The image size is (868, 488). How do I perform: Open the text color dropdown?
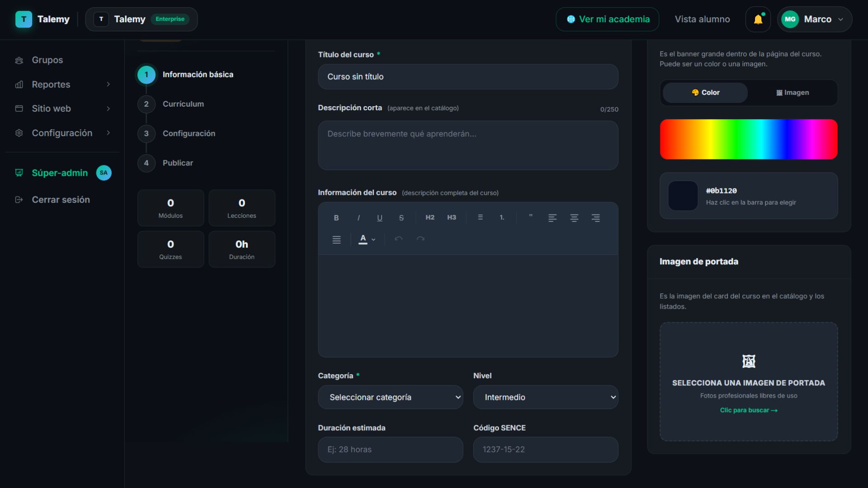(x=367, y=239)
